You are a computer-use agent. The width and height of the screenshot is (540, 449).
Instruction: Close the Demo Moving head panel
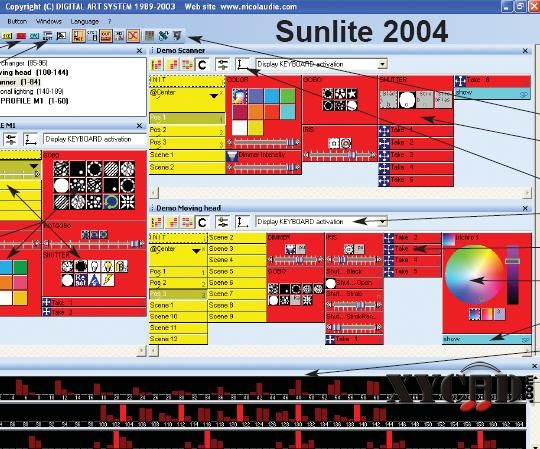525,208
